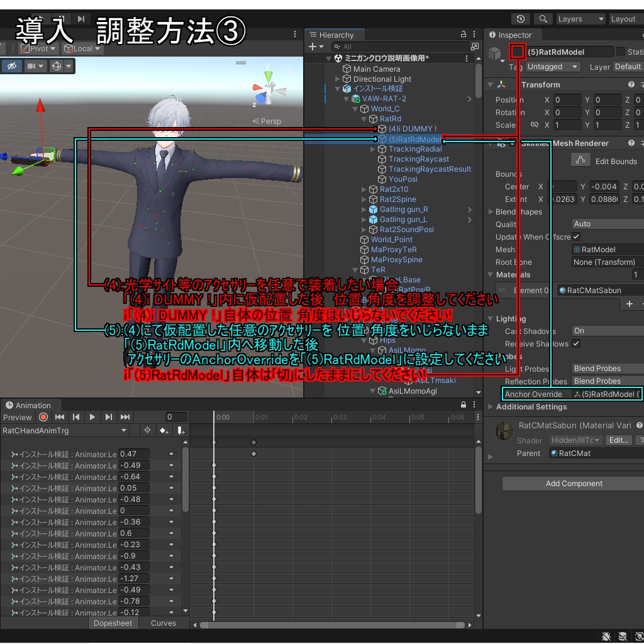Click the Add Component button
Viewport: 644px width, 644px height.
point(574,484)
